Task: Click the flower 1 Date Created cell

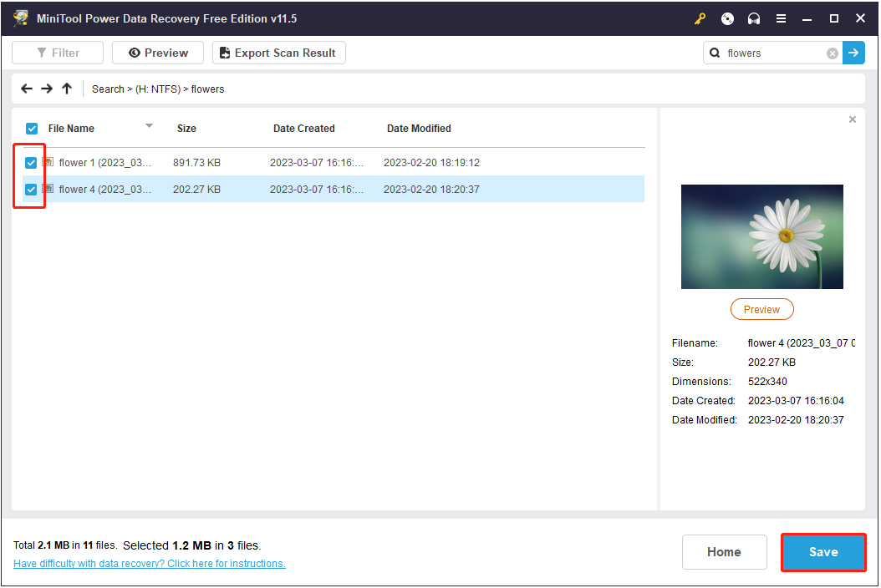Action: 317,163
